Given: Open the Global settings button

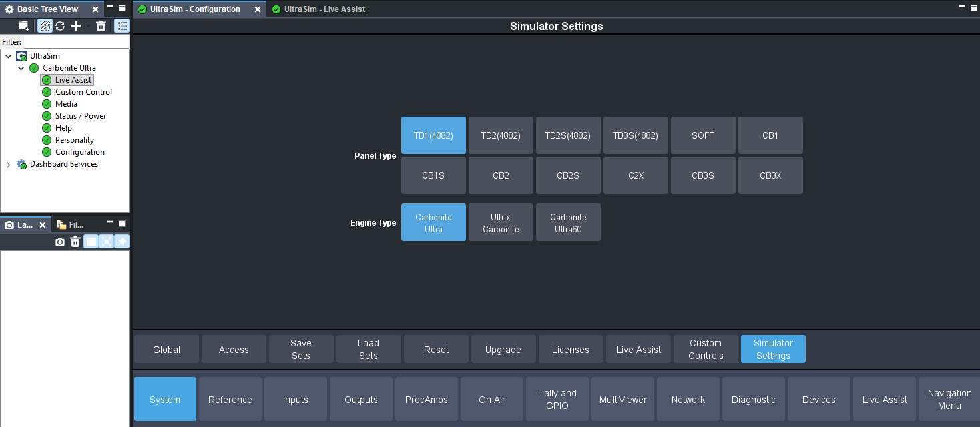Looking at the screenshot, I should pyautogui.click(x=166, y=349).
